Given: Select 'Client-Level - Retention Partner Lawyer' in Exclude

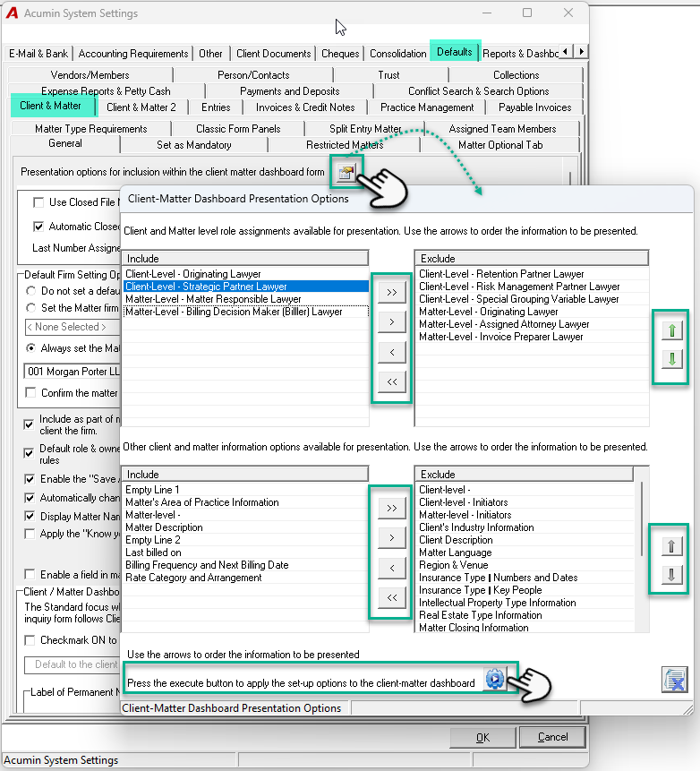Looking at the screenshot, I should (x=533, y=274).
